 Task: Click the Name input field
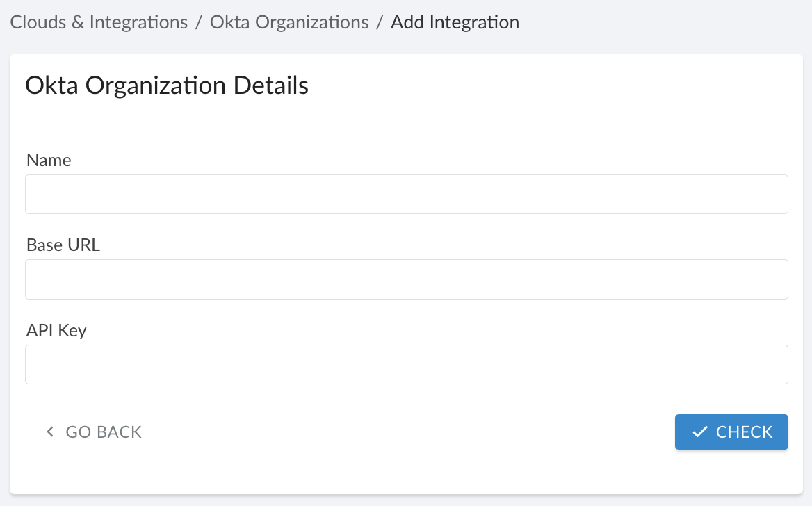(407, 194)
